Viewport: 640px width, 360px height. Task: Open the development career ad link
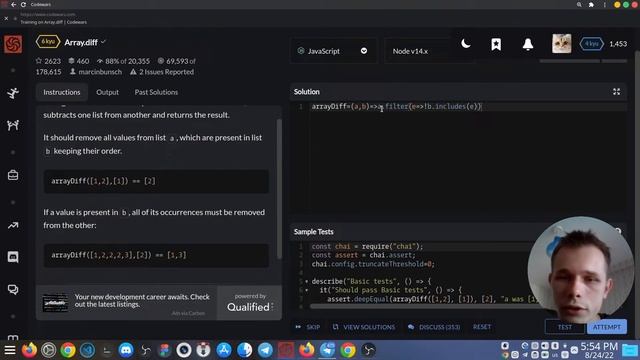[x=142, y=300]
